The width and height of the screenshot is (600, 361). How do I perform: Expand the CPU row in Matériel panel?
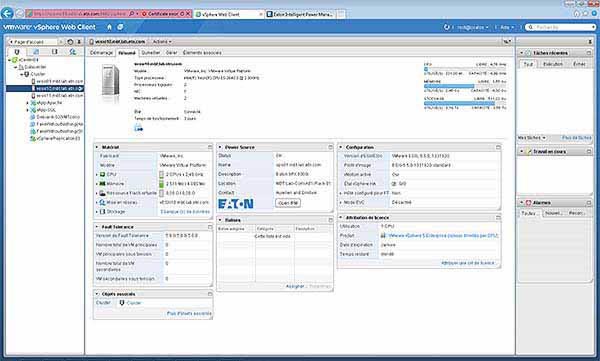click(97, 175)
